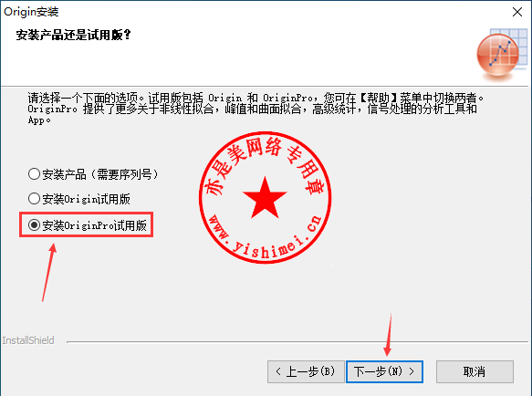Click the left chevron on 上一步 button
Viewport: 532px width, 396px height.
click(278, 371)
